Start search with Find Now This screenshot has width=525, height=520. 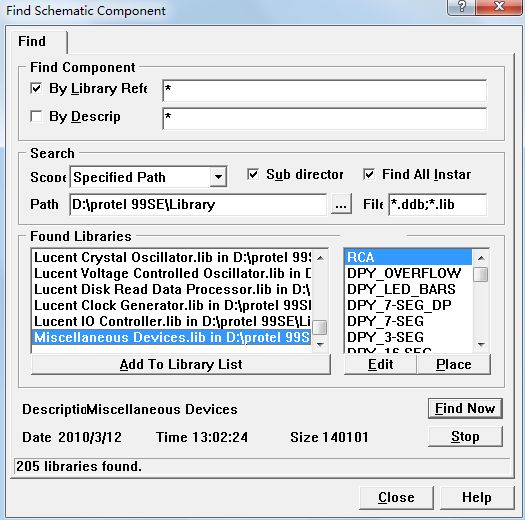465,408
